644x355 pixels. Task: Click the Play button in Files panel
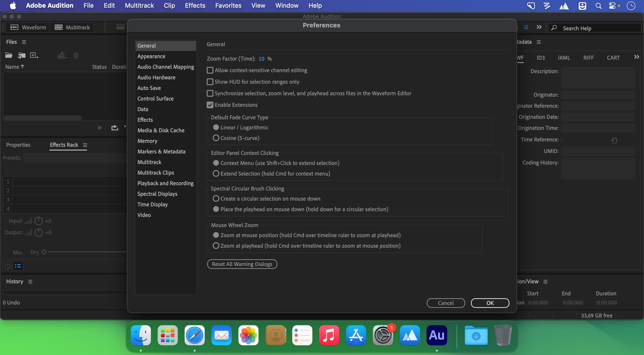click(x=100, y=128)
